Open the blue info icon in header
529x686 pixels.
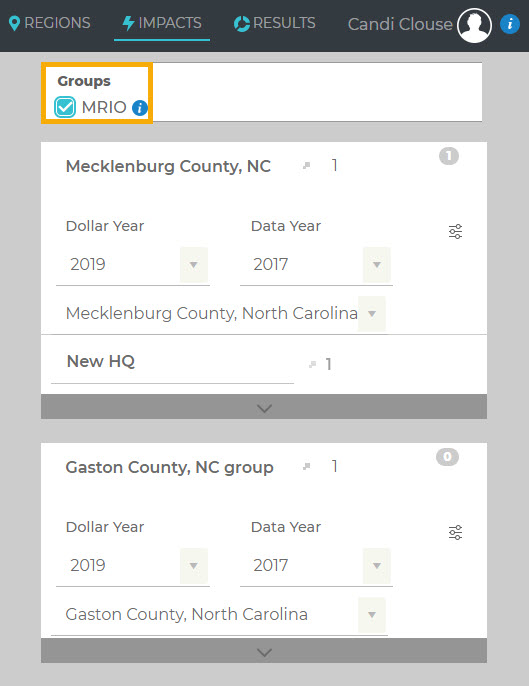(510, 24)
